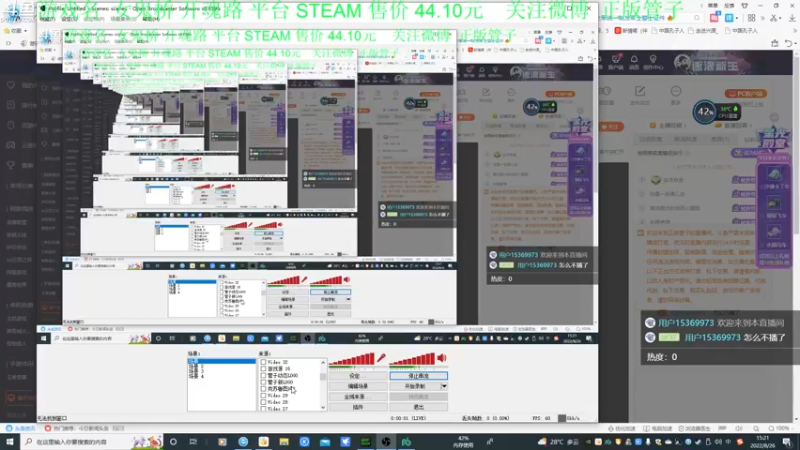Click the green icon right of OBS on taskbar

pos(406,442)
